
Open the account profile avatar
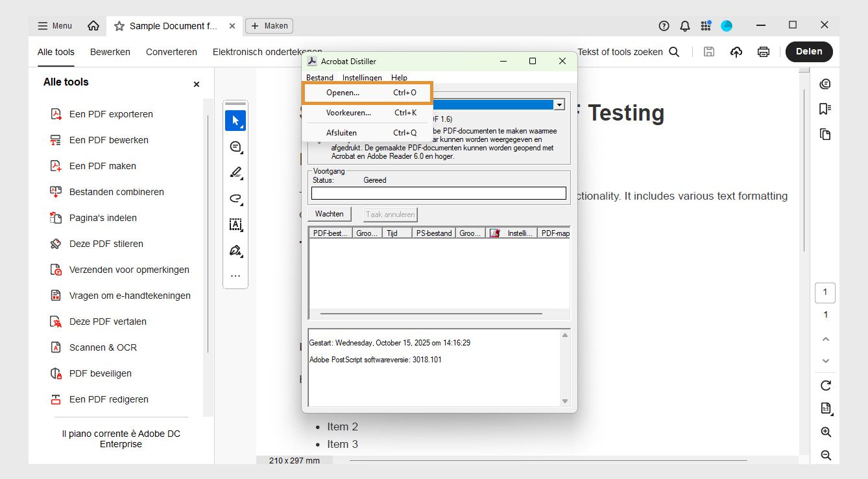[727, 26]
